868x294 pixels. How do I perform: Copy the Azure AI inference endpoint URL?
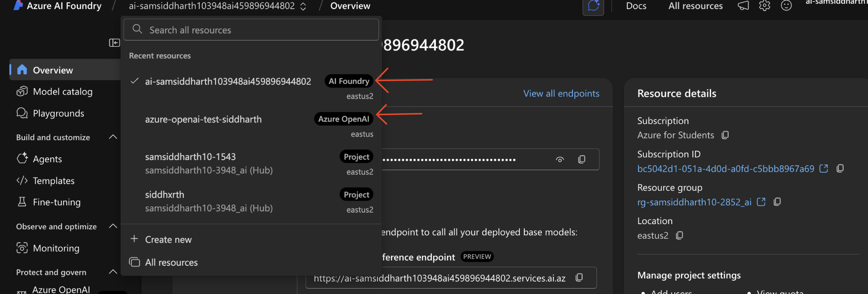pos(579,278)
